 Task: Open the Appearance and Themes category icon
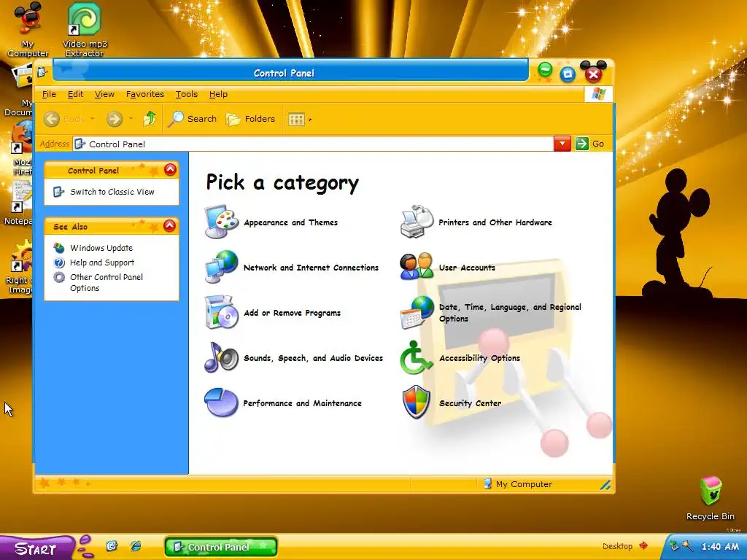click(222, 222)
